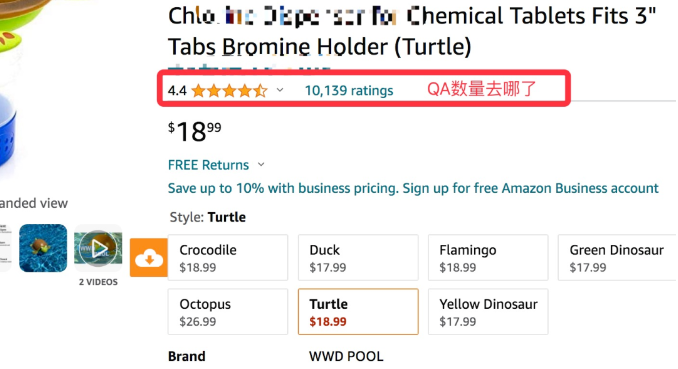Image resolution: width=678 pixels, height=369 pixels.
Task: Click the 2 VIDEOS label
Action: (98, 282)
